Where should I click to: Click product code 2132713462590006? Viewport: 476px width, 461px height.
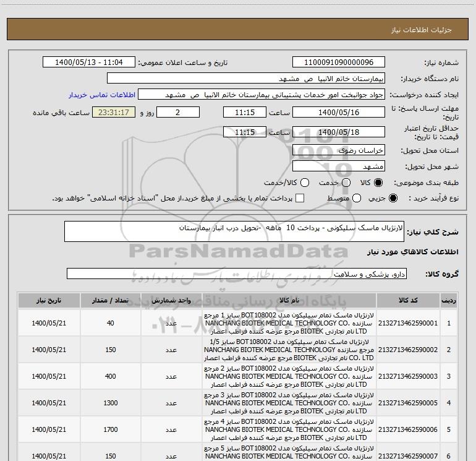point(408,429)
